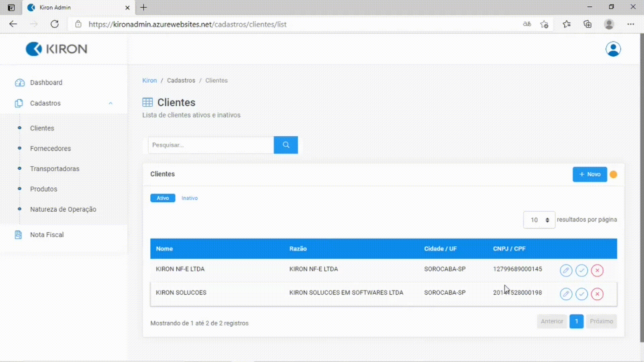Click the Kiron logo
Viewport: 644px width, 362px height.
click(x=56, y=49)
